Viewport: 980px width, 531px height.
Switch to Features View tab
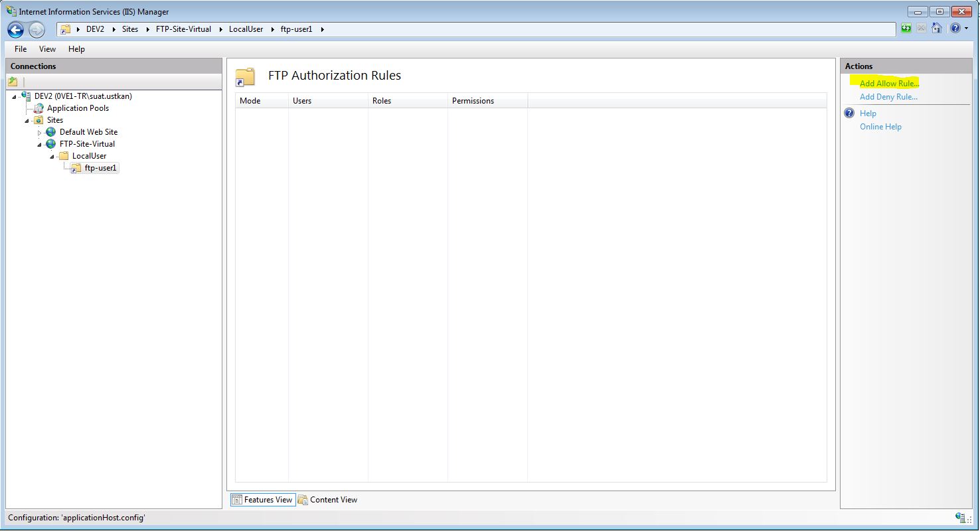point(262,500)
